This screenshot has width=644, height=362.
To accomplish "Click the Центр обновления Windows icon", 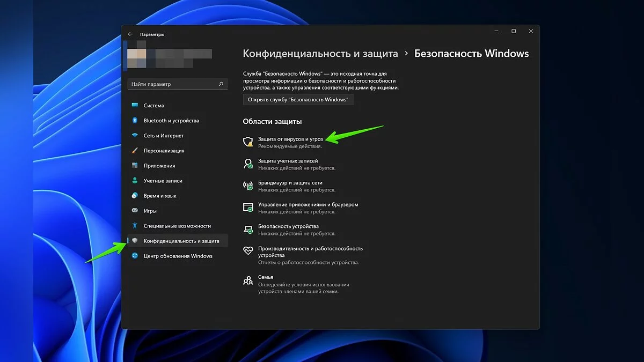I will tap(135, 256).
